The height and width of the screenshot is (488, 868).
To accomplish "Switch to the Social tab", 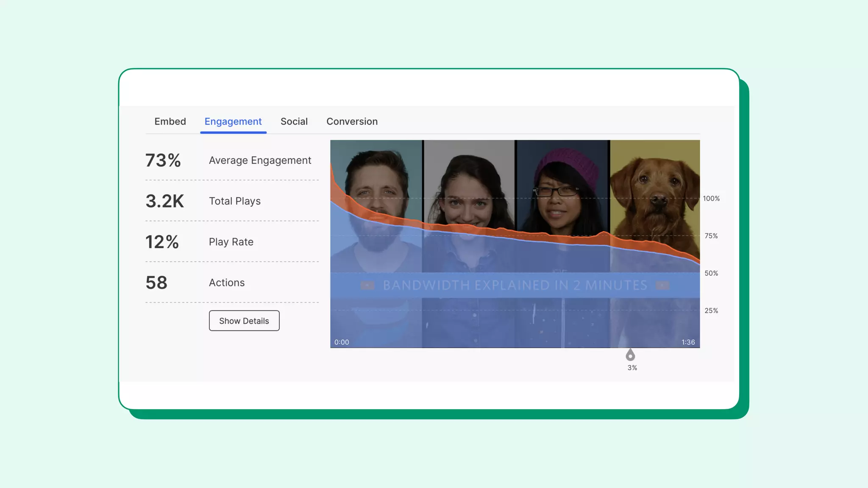I will 294,122.
